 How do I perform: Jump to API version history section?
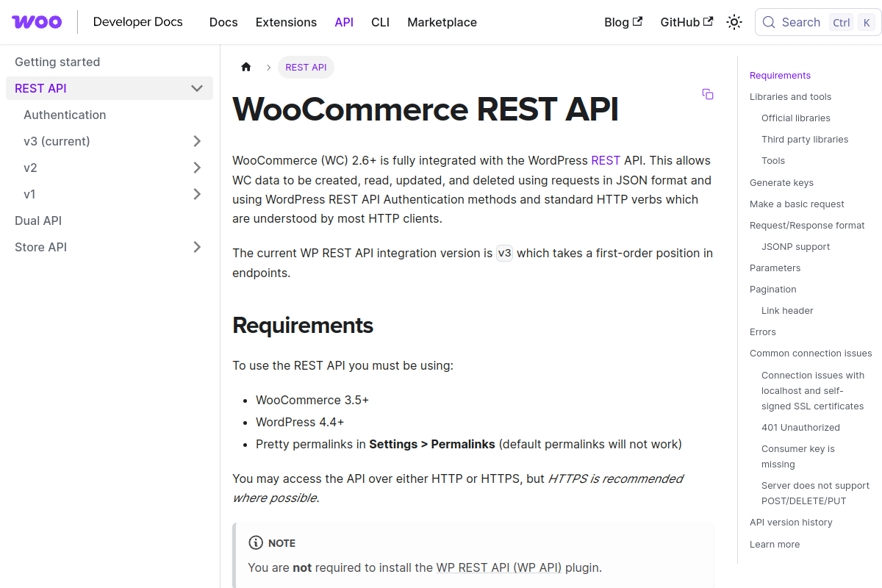(x=791, y=522)
